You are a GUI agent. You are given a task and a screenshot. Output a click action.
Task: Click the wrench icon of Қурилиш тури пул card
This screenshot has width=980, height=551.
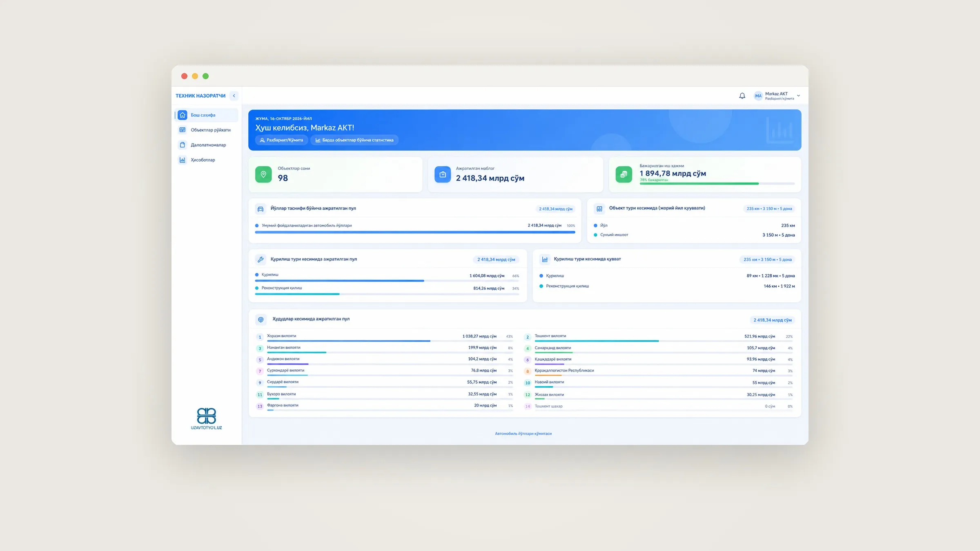261,260
